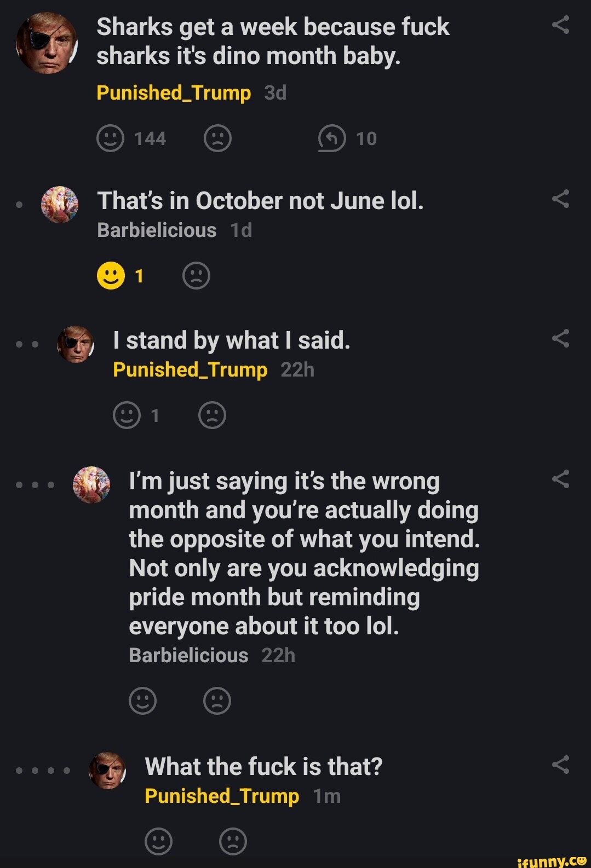Share the "What the fuck is that?" comment

[560, 765]
